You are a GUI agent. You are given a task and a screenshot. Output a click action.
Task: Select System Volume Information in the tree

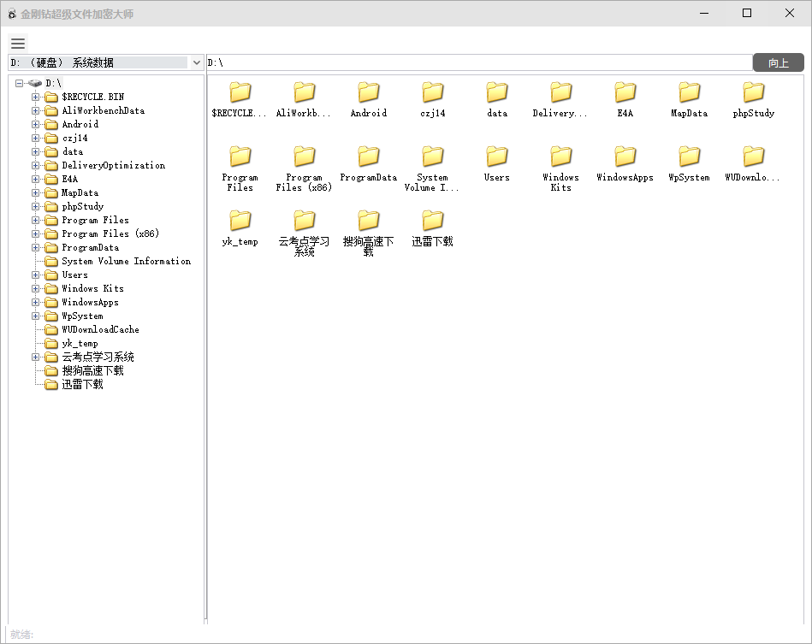(x=126, y=261)
